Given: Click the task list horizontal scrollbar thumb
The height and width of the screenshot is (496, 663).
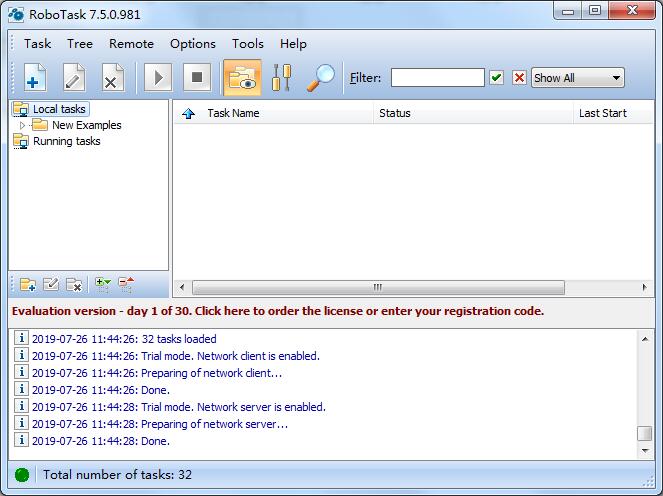Looking at the screenshot, I should pyautogui.click(x=378, y=288).
